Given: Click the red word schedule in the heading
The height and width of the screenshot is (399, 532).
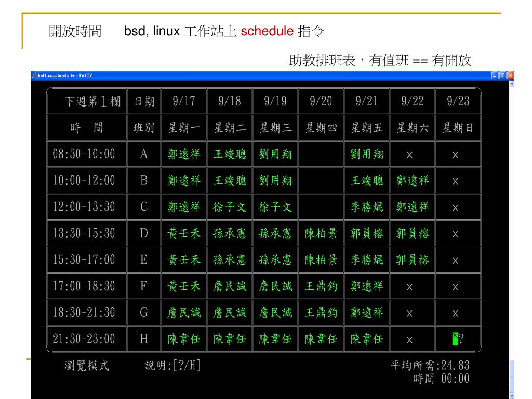Looking at the screenshot, I should (267, 31).
